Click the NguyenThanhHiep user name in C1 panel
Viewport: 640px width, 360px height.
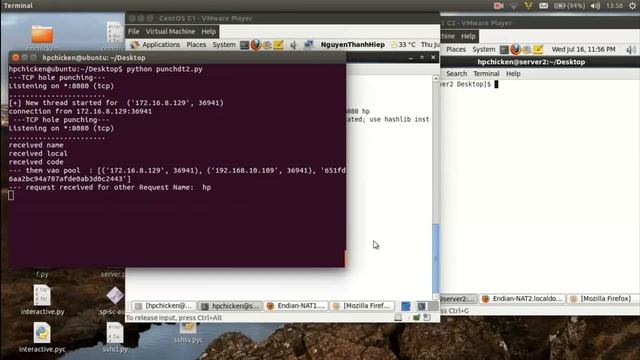click(x=353, y=44)
